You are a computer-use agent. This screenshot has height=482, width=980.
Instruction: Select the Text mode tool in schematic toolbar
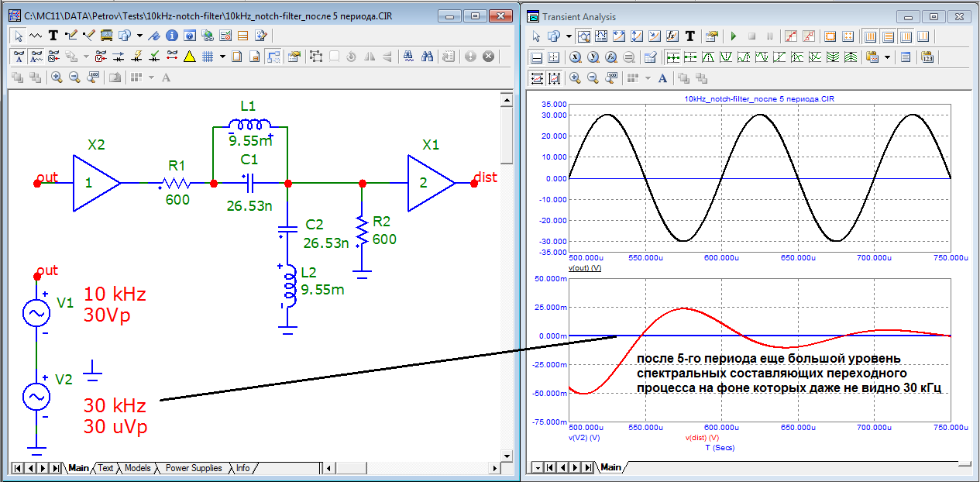tap(53, 35)
